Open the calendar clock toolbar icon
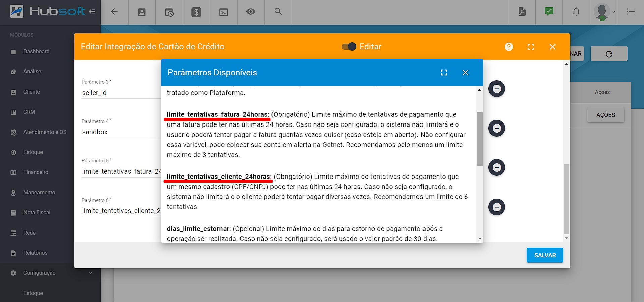644x302 pixels. click(169, 12)
